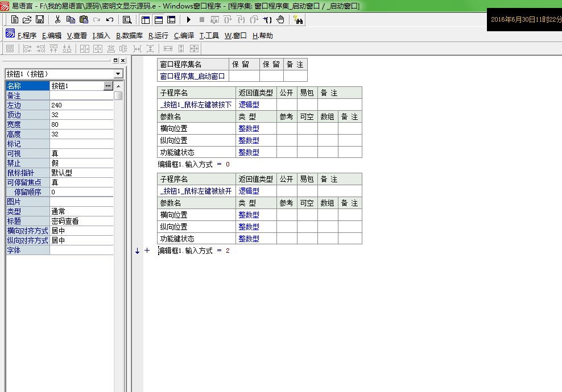Screen dimensions: 562x392
Task: Open the find magnifier icon in toolbar
Action: click(x=127, y=20)
